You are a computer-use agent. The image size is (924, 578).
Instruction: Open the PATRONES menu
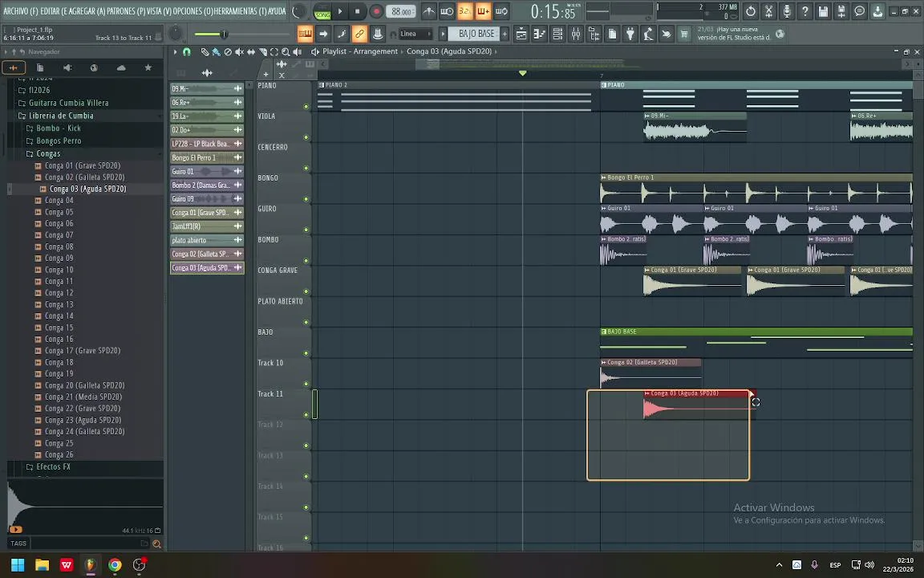[x=125, y=11]
